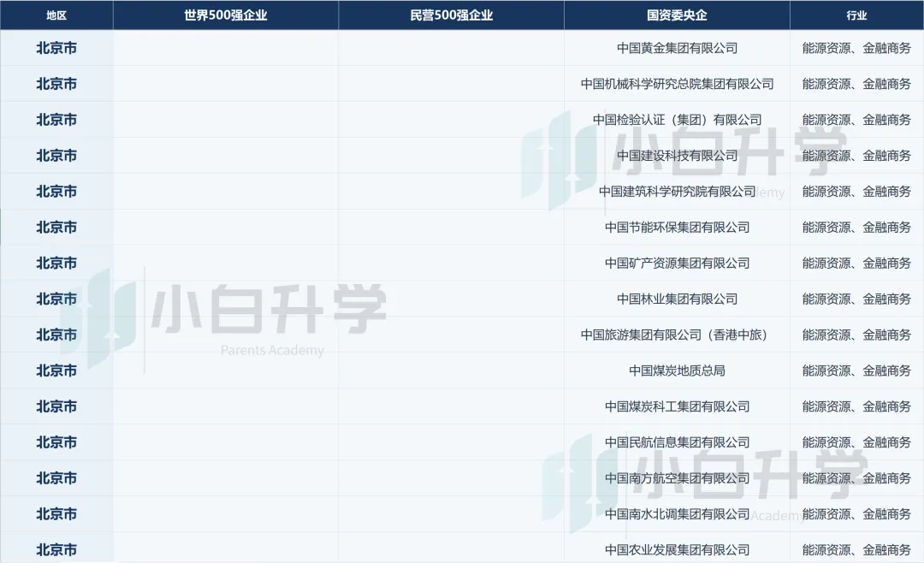Click 北京市 in the 中国林业集团 row
Screen dimensions: 924x563
[x=56, y=299]
